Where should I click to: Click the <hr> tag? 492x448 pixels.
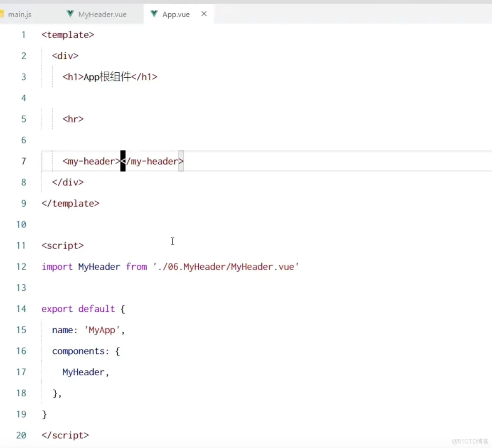click(x=73, y=119)
